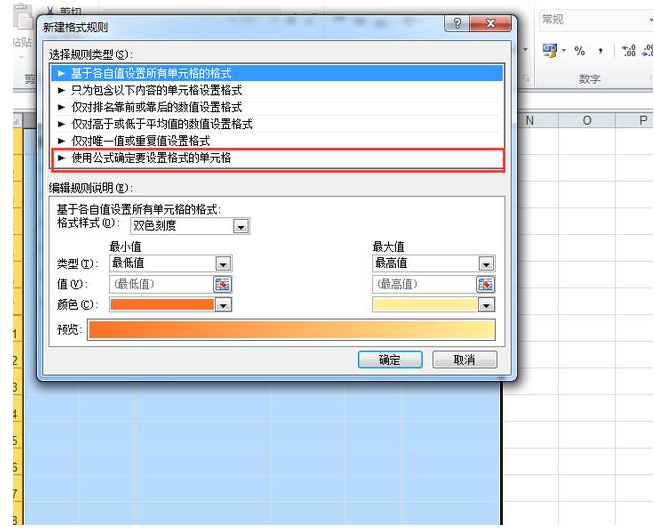
Task: Click the increase decimal icon
Action: [629, 51]
